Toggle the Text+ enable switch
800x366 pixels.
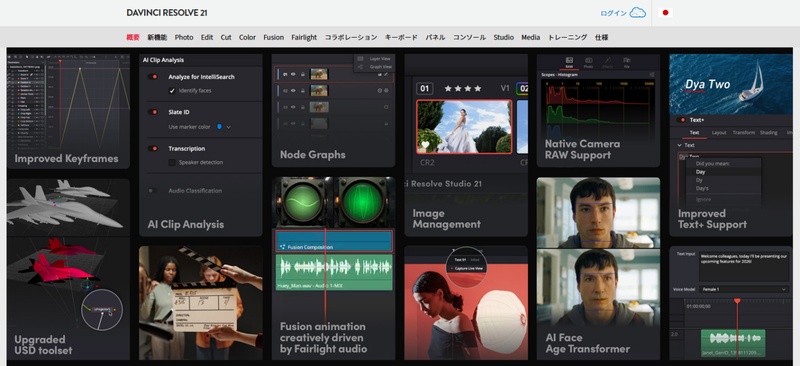(x=681, y=120)
